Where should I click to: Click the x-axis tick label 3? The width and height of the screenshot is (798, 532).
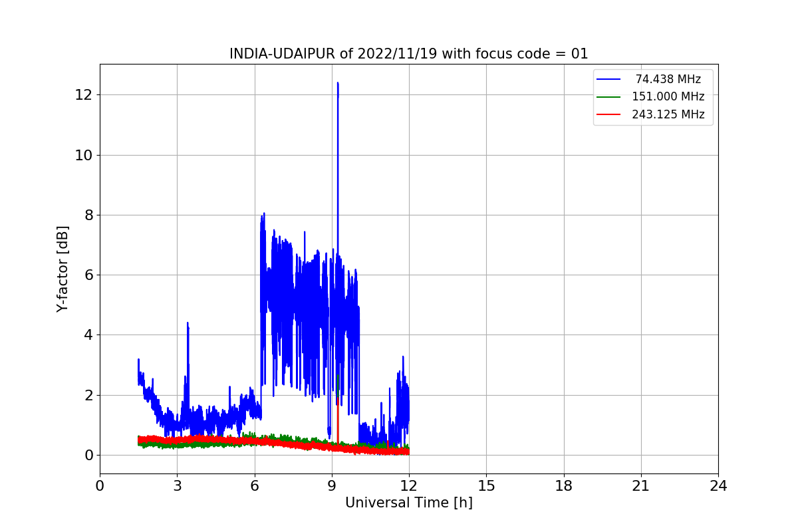point(177,486)
